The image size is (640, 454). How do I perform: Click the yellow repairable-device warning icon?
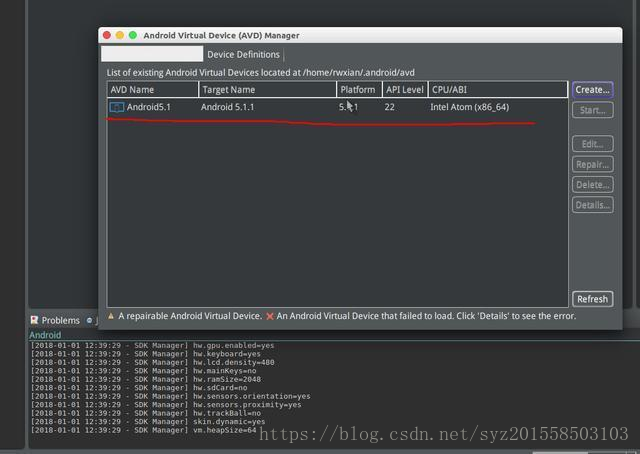[111, 316]
